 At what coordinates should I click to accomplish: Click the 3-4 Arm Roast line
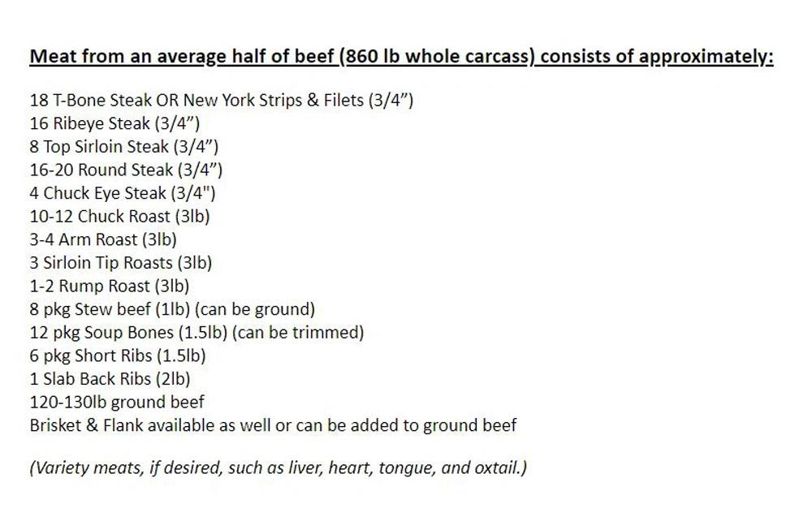(x=103, y=239)
